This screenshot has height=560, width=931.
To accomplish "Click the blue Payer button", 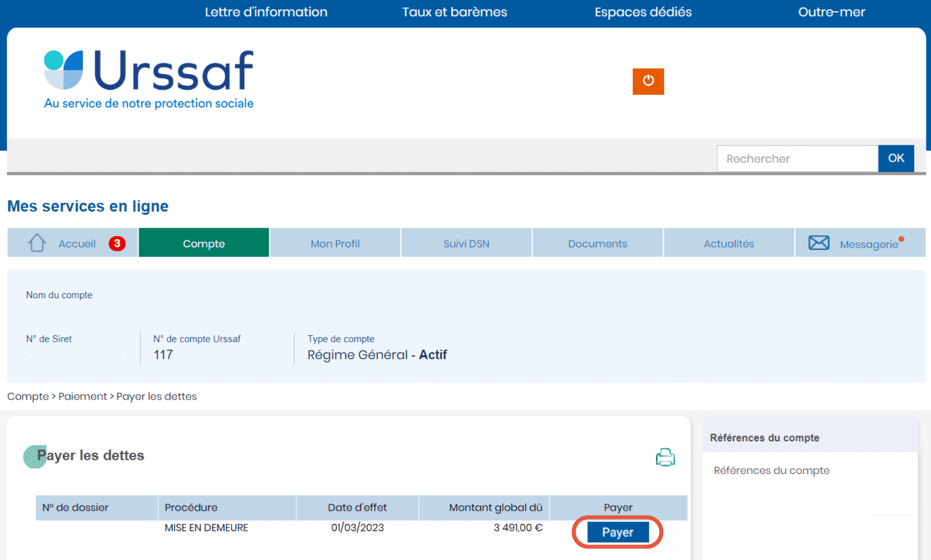I will 618,533.
